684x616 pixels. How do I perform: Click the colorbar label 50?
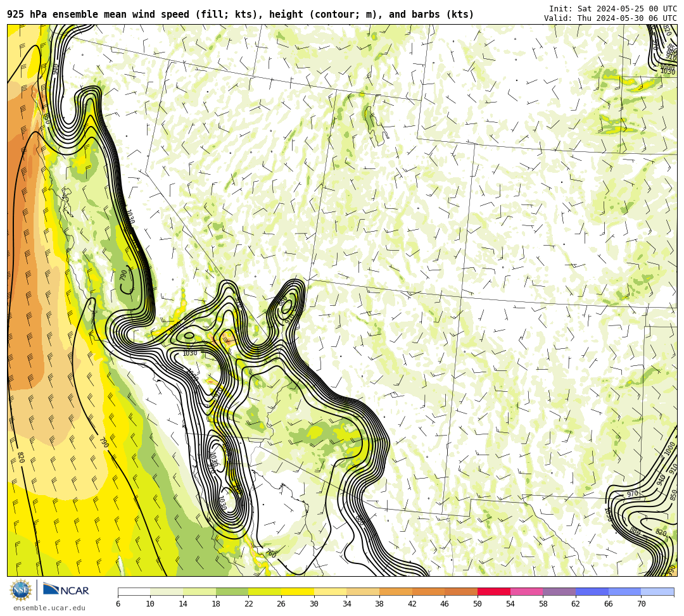pos(478,604)
